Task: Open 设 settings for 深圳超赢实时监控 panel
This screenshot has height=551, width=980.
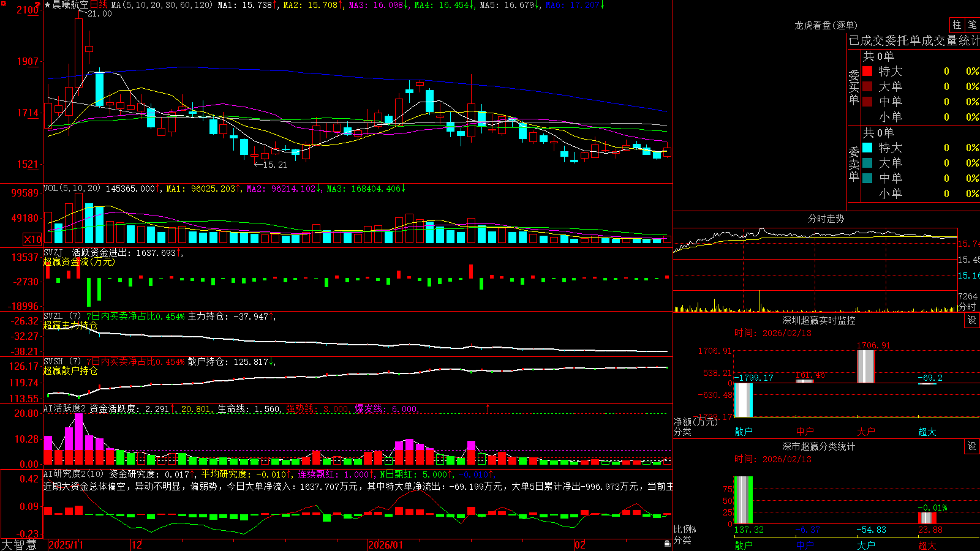Action: [x=972, y=320]
